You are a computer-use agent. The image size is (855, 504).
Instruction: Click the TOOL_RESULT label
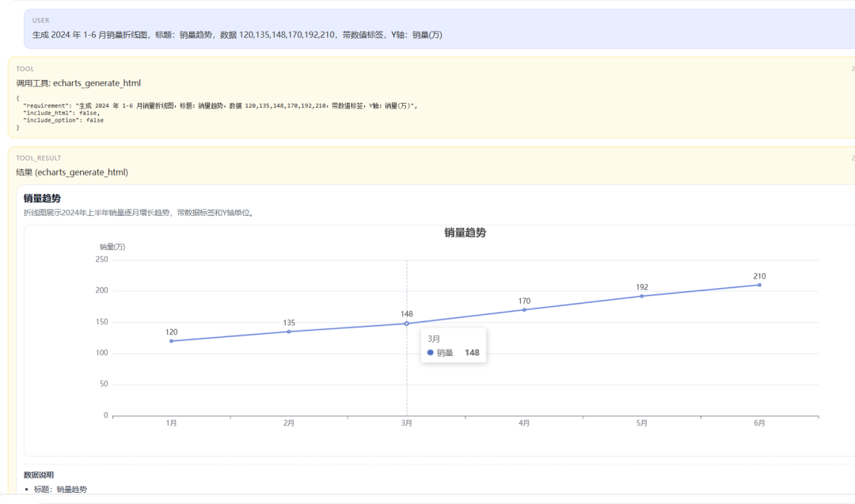tap(39, 158)
